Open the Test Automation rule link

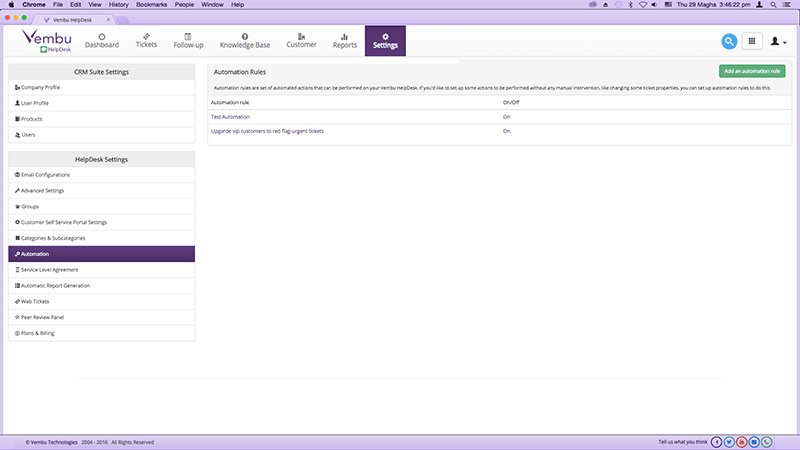tap(230, 117)
